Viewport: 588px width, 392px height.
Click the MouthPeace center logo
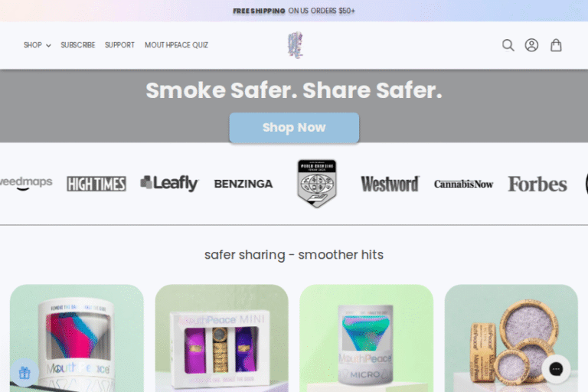(x=296, y=45)
